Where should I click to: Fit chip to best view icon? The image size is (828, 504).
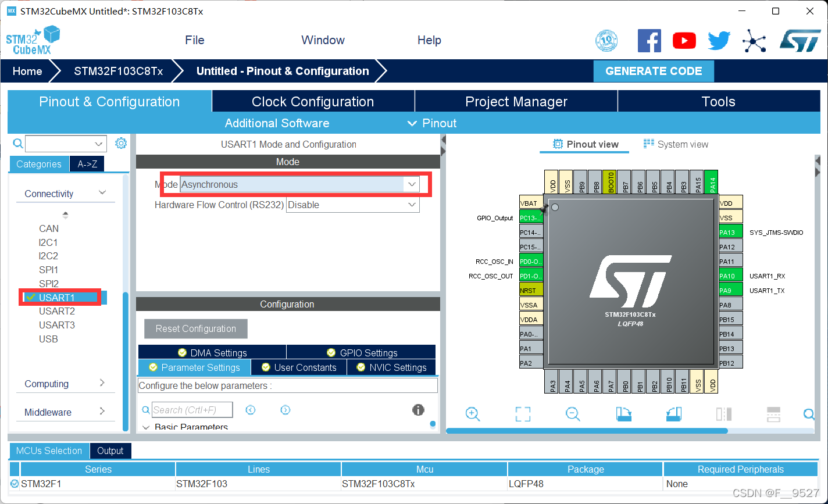pos(523,414)
